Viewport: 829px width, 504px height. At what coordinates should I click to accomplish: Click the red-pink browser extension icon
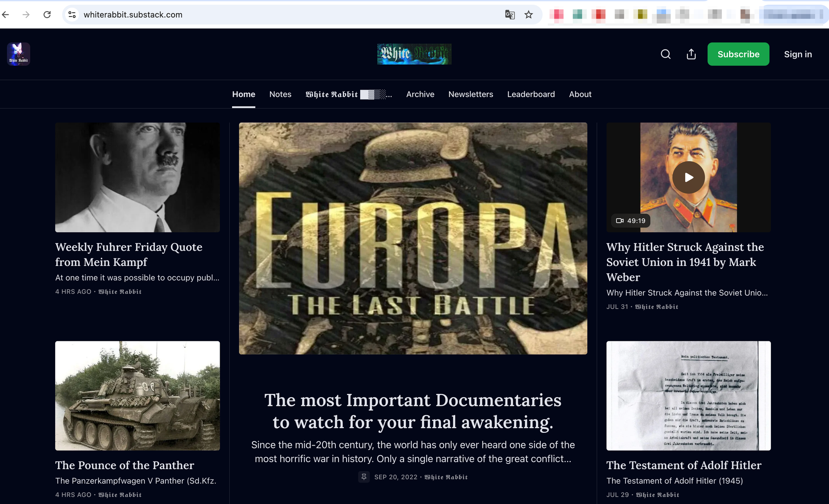(556, 14)
